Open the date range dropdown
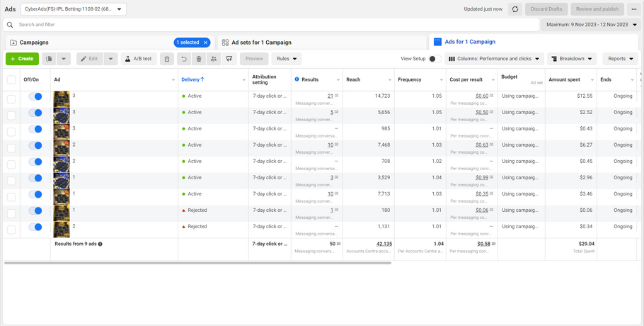The height and width of the screenshot is (326, 644). click(x=592, y=25)
